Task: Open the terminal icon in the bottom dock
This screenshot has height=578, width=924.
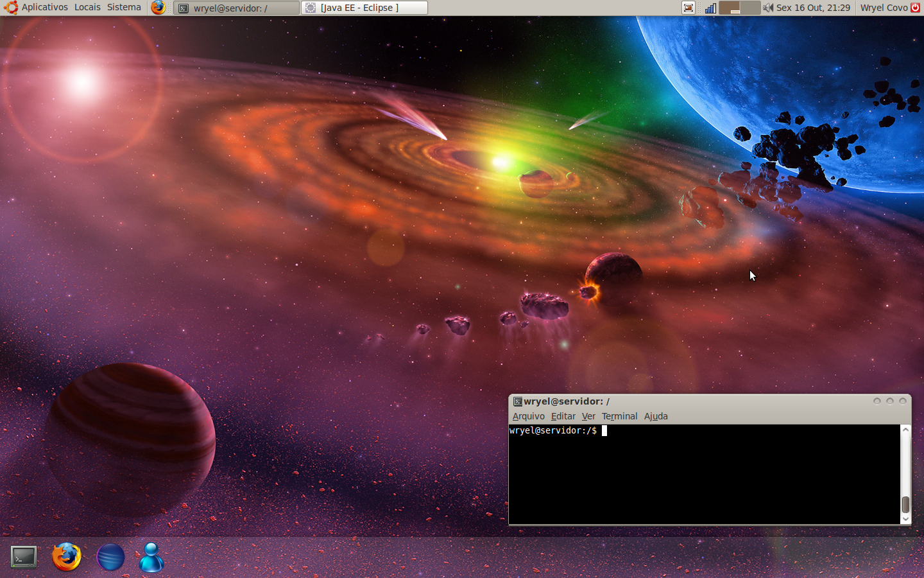Action: tap(24, 557)
